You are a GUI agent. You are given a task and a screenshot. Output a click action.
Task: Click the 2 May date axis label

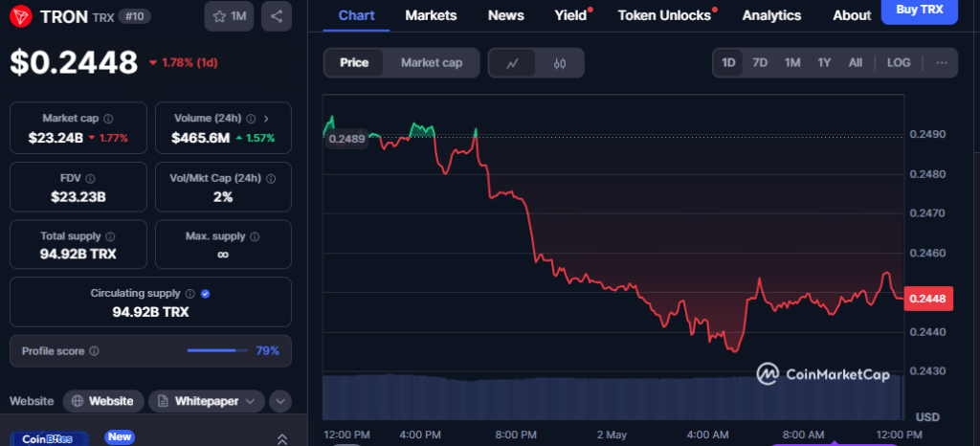tap(612, 435)
